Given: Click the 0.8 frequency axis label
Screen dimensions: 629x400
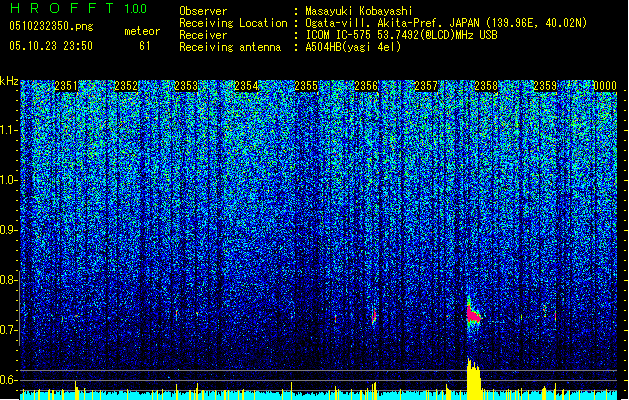Looking at the screenshot, I should [x=9, y=280].
